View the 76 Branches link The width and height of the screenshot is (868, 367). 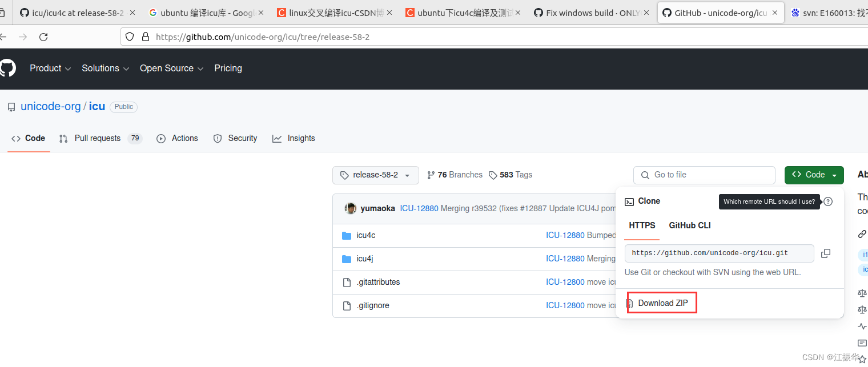pos(455,175)
